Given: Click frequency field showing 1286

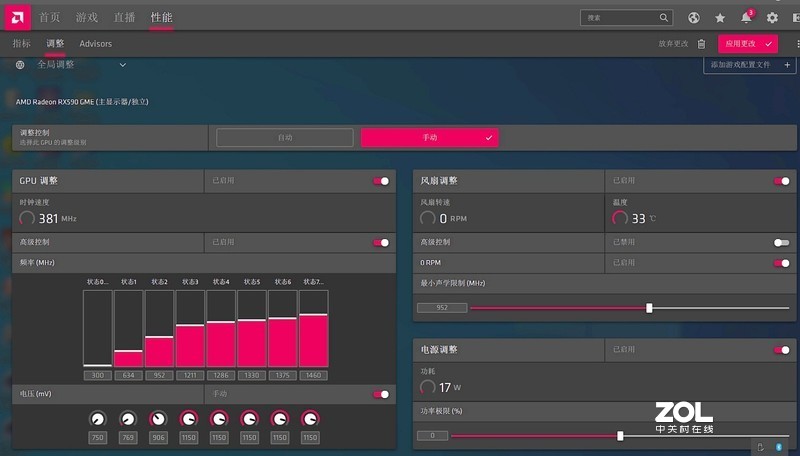Looking at the screenshot, I should pyautogui.click(x=221, y=375).
